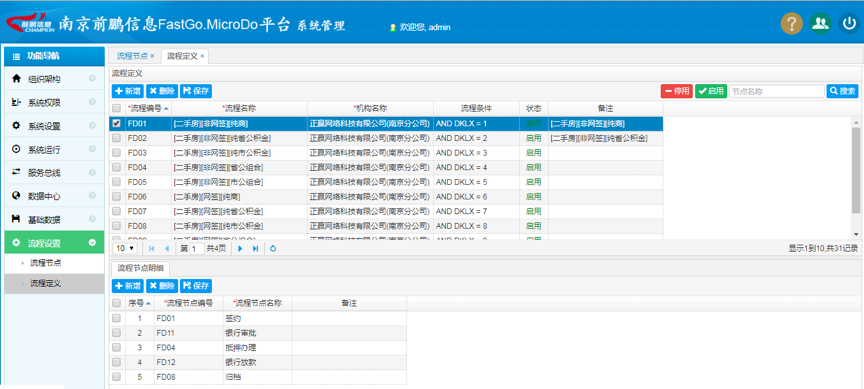
Task: Select the AND DKLX = 6 cell
Action: pos(476,197)
